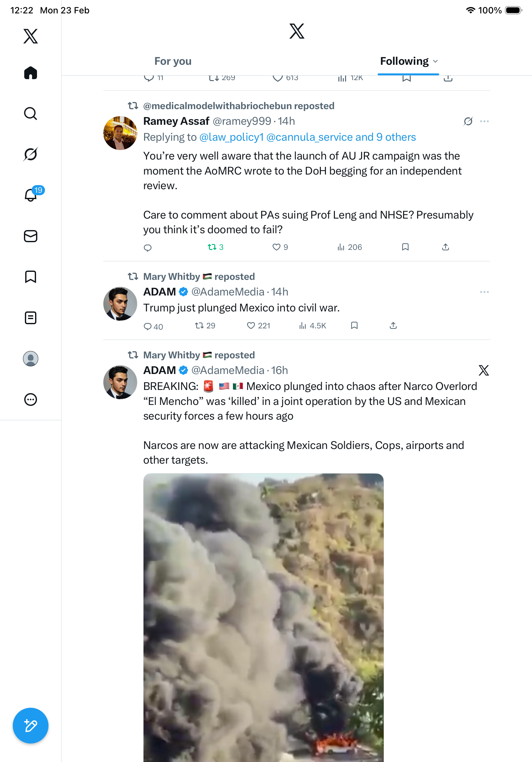Image resolution: width=532 pixels, height=762 pixels.
Task: Bookmark Ramey Assaf's reply post
Action: (405, 247)
